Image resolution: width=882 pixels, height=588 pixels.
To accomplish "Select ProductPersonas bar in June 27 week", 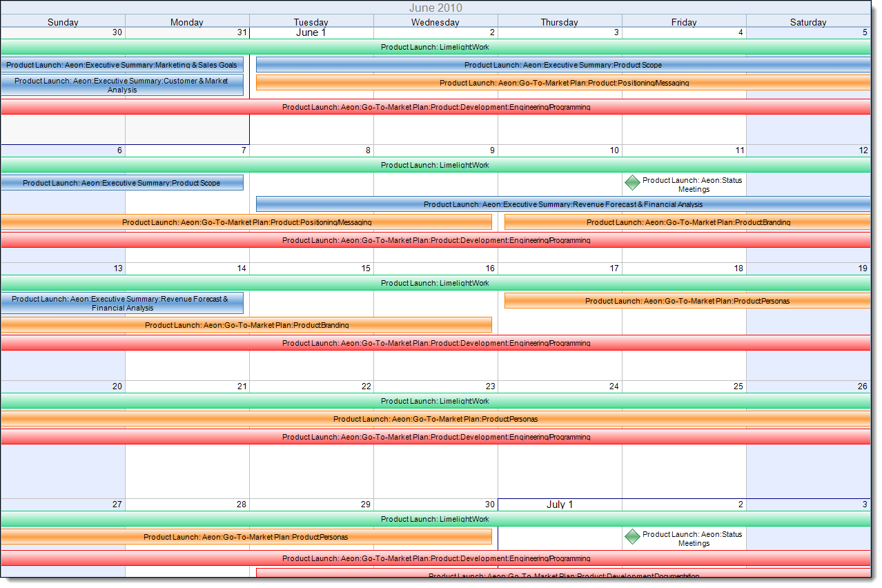I will [246, 537].
